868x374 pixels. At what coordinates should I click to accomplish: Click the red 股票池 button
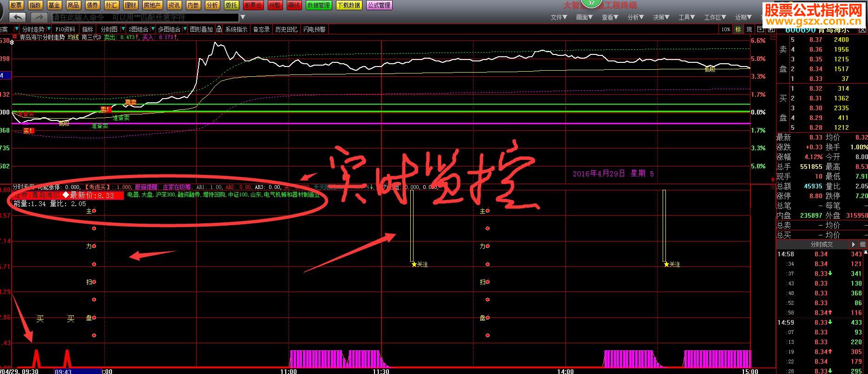point(253,5)
